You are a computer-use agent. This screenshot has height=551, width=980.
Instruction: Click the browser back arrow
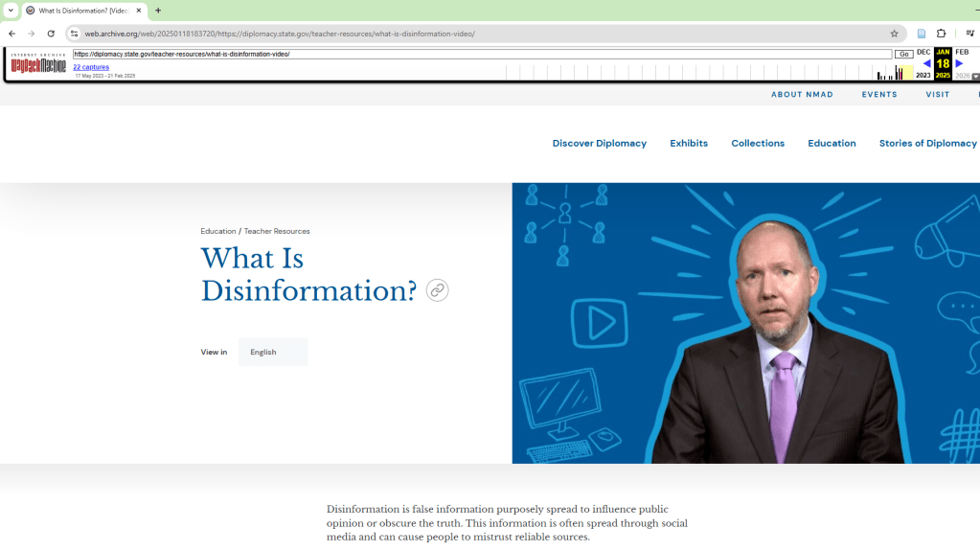tap(11, 34)
